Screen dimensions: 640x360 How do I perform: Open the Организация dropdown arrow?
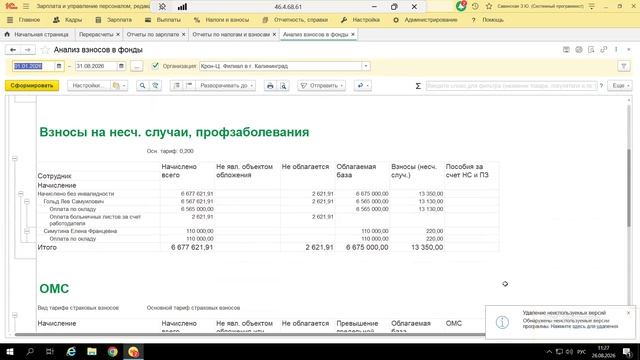tap(366, 66)
